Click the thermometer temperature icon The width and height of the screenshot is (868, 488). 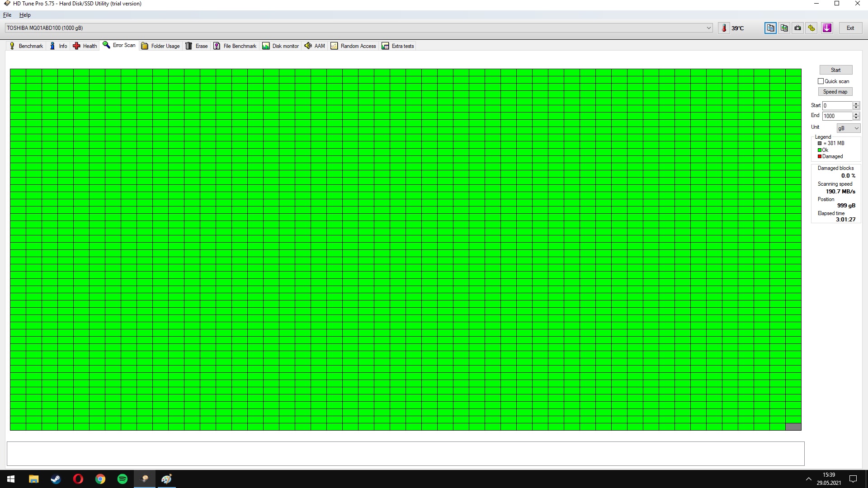tap(724, 28)
